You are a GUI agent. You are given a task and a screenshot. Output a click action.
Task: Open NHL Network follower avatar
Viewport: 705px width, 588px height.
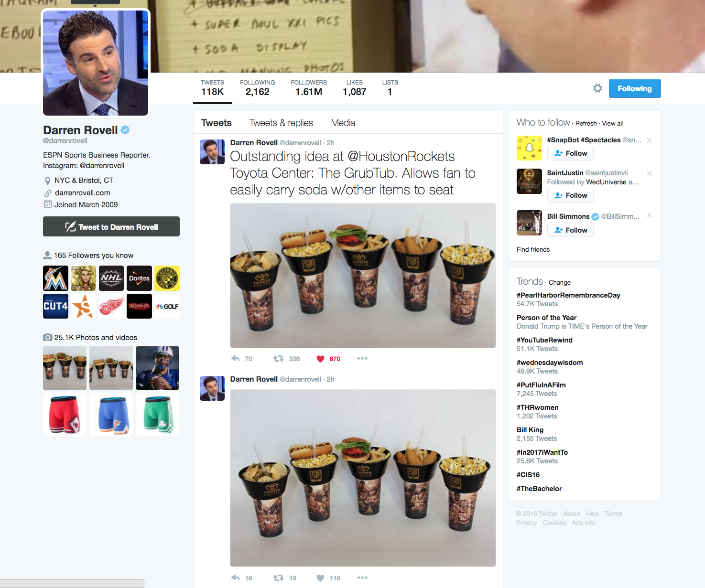(111, 278)
